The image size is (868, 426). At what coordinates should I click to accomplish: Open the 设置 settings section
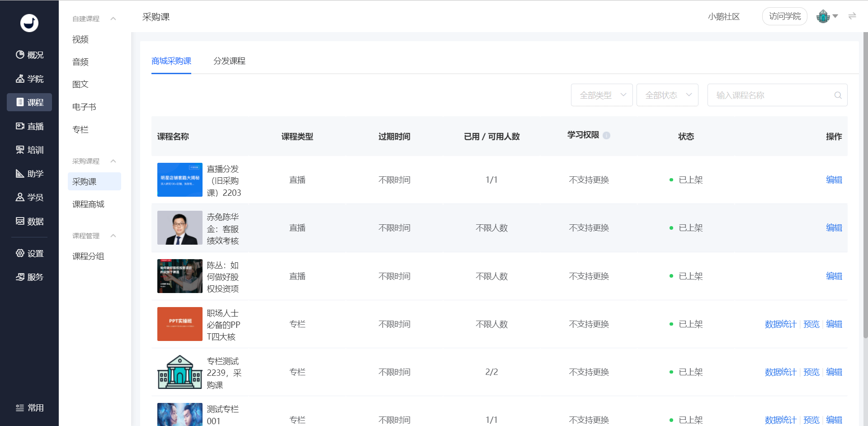(x=29, y=253)
